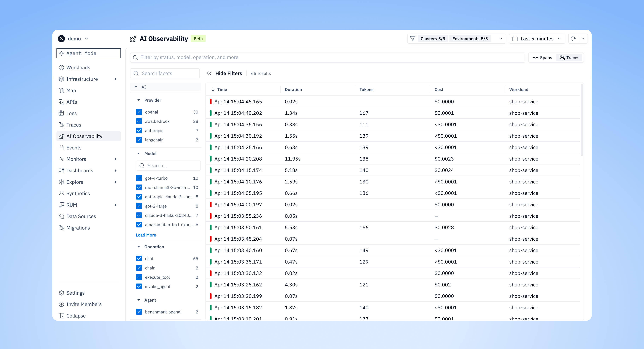Click the refresh icon in top bar
Image resolution: width=644 pixels, height=349 pixels.
coord(573,39)
